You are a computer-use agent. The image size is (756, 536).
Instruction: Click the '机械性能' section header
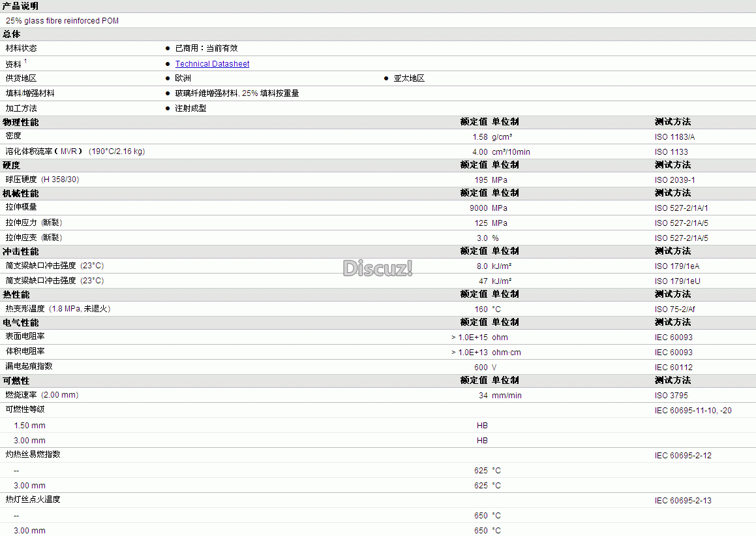point(20,193)
